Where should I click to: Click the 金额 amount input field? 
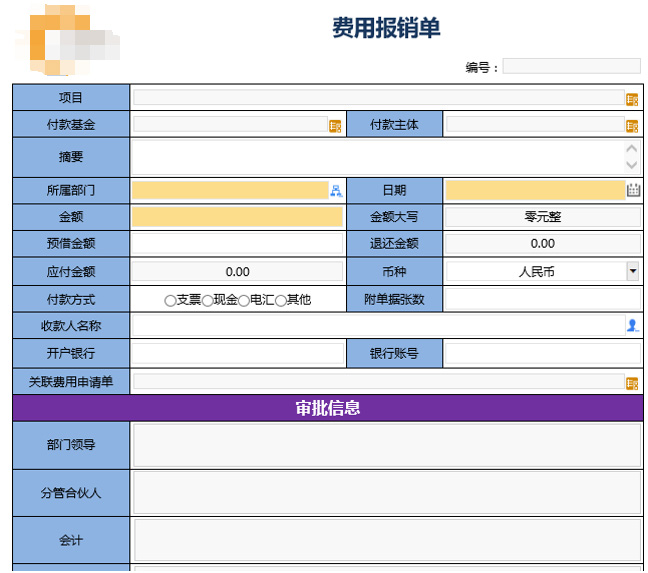(237, 217)
